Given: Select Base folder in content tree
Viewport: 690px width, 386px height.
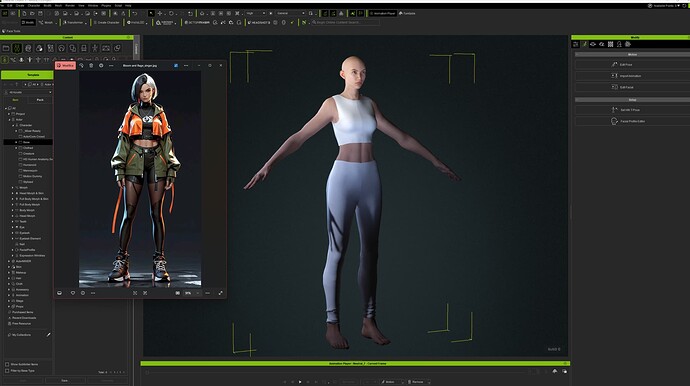Looking at the screenshot, I should coord(26,142).
